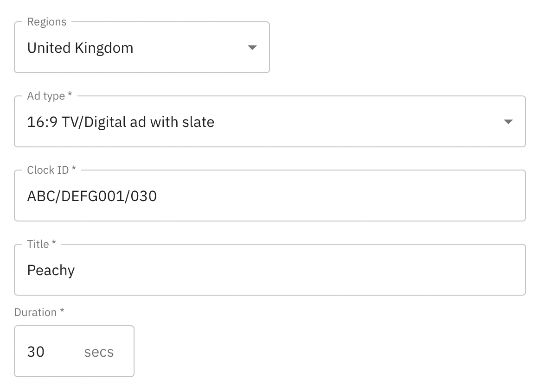The height and width of the screenshot is (392, 539).
Task: Click the Ad type dropdown arrow
Action: coord(508,122)
